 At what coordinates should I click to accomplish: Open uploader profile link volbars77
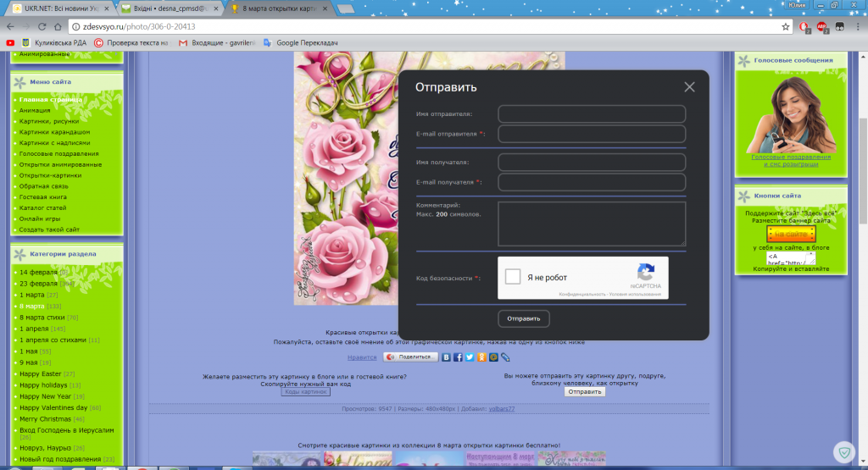coord(502,409)
